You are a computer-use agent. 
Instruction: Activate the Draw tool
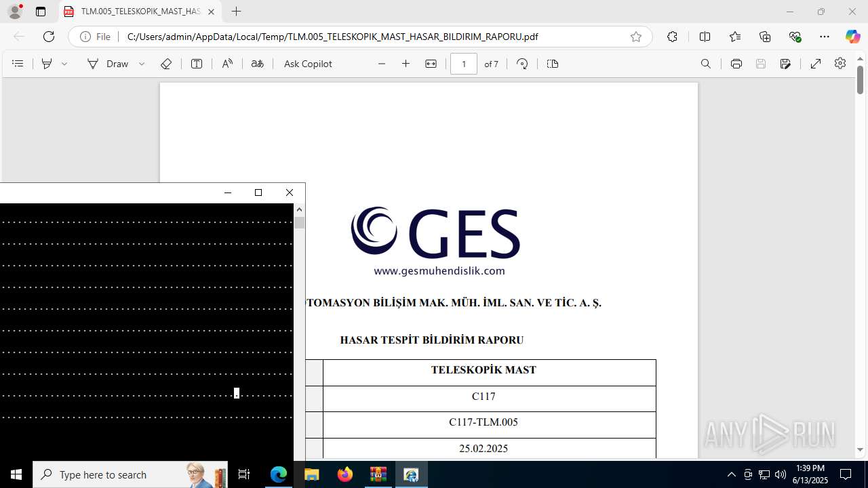click(x=108, y=64)
